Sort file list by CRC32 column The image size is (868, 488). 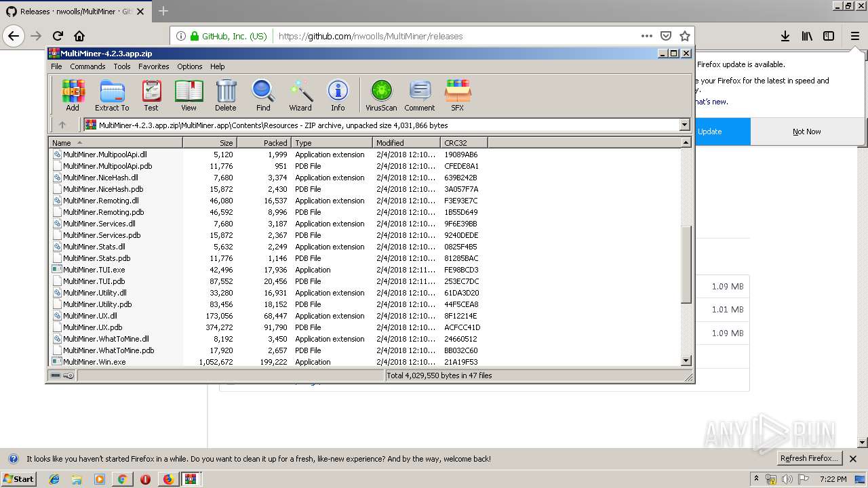(x=464, y=142)
